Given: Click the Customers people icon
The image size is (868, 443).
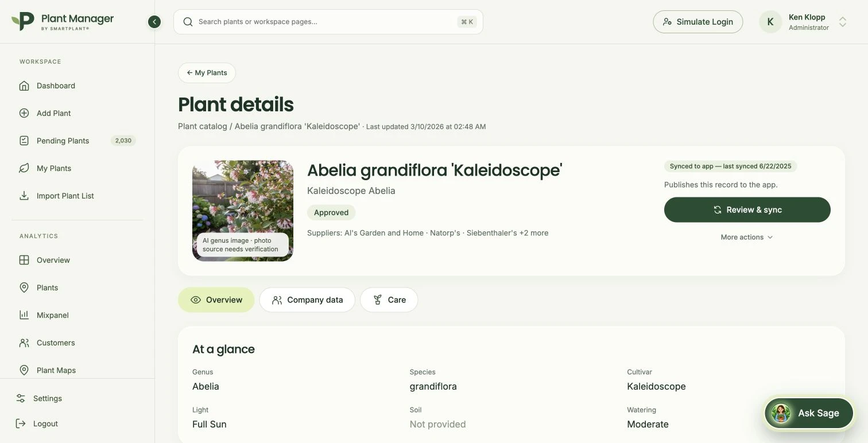Looking at the screenshot, I should click(24, 343).
